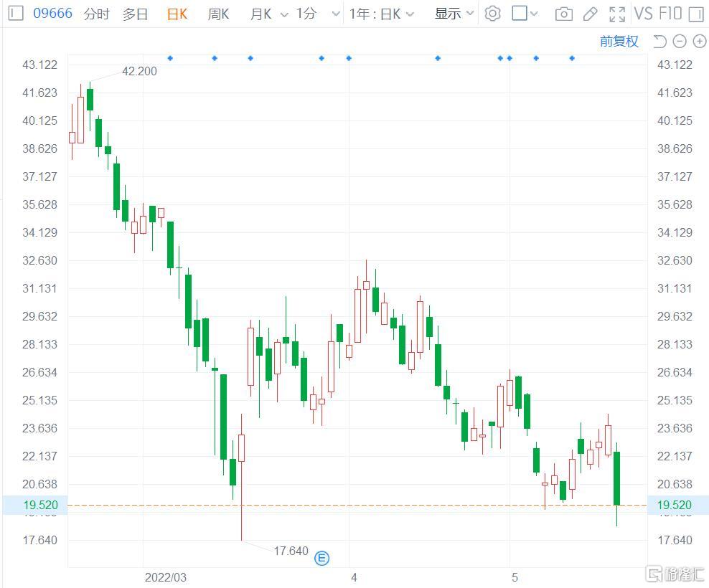Zoom out chart with minus icon

pyautogui.click(x=680, y=42)
